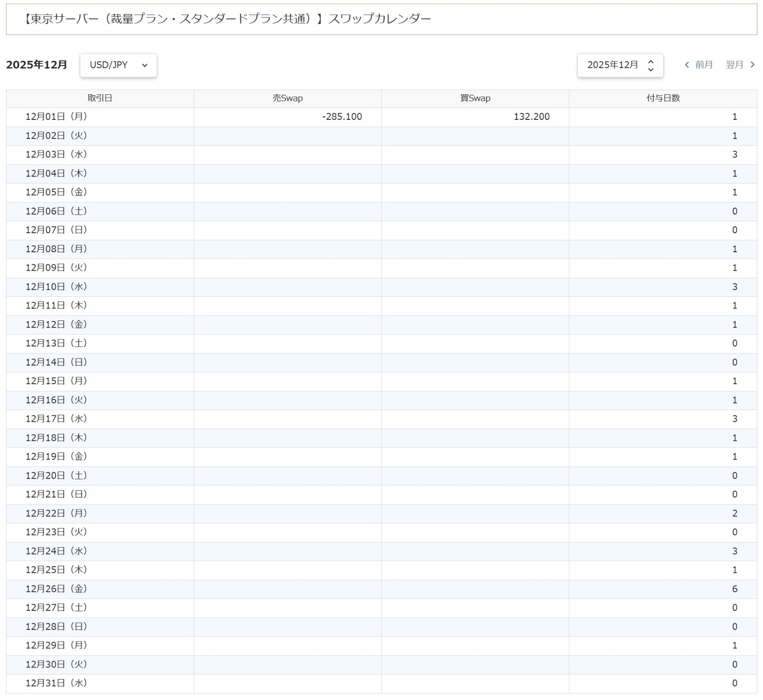Click the 2 grant days value for 12月22日

pos(735,514)
